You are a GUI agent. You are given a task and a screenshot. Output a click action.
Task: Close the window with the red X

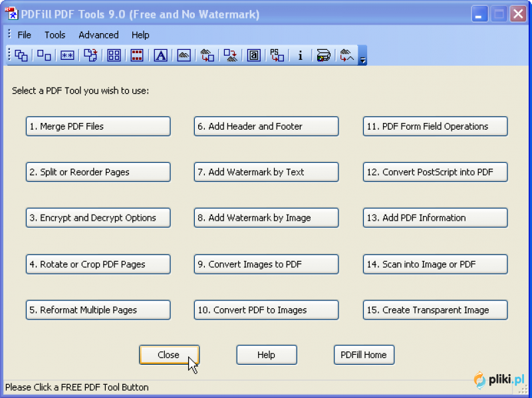tap(518, 14)
